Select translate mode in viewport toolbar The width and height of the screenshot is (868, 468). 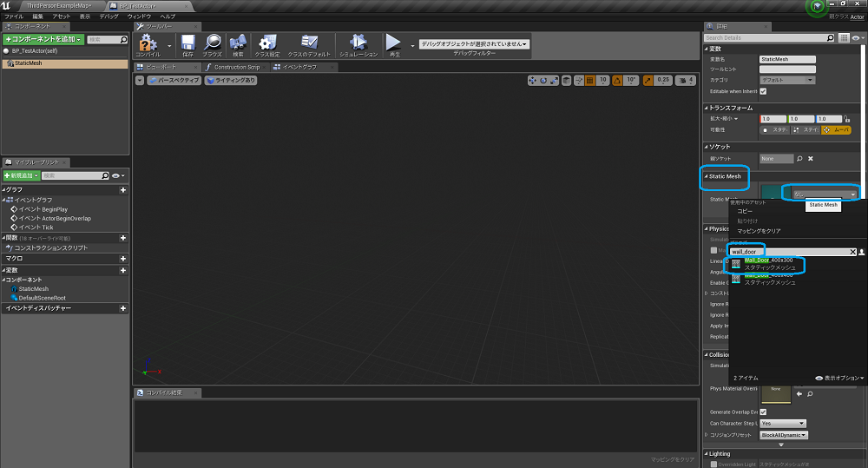(533, 80)
